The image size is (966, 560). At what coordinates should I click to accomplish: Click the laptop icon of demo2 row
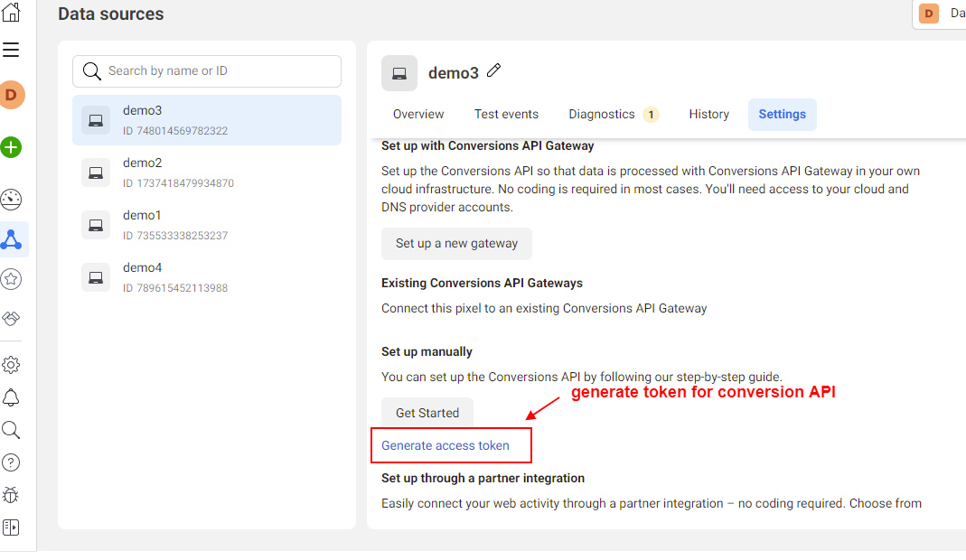(x=96, y=173)
